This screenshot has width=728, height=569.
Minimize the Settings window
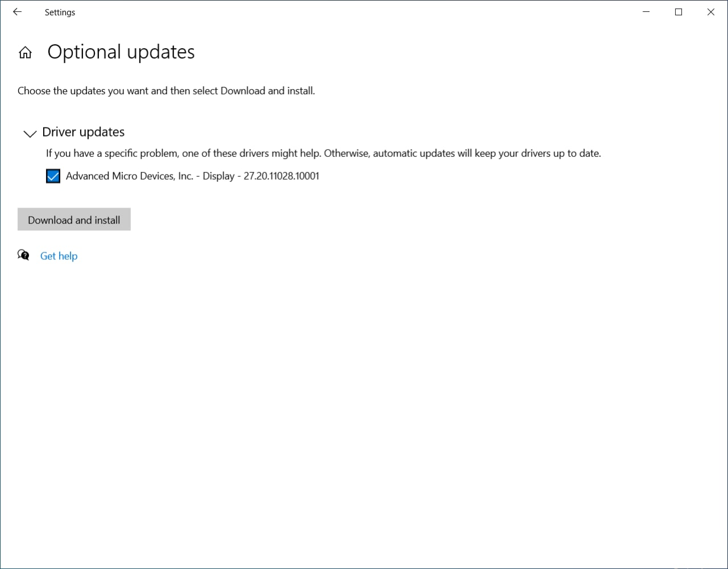tap(646, 12)
